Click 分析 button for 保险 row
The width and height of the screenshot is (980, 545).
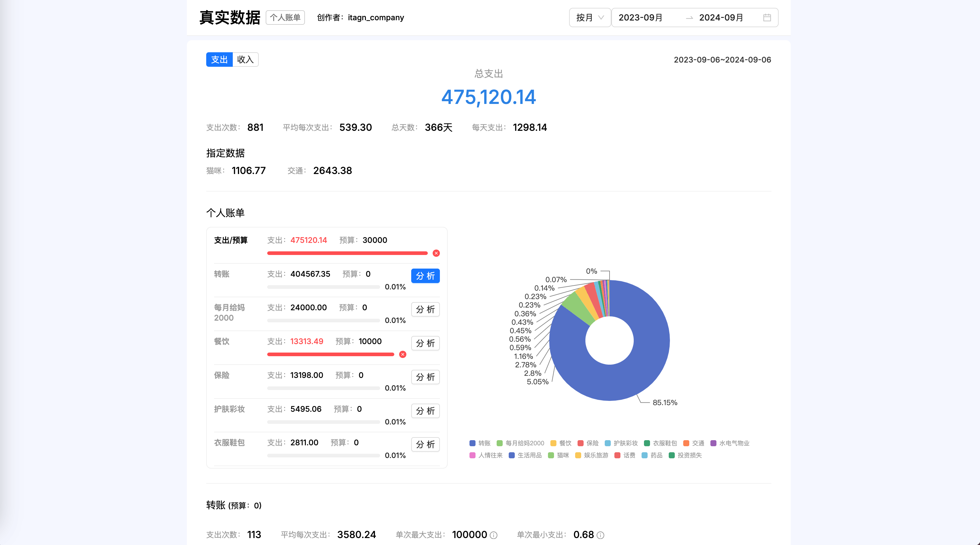[x=425, y=377]
